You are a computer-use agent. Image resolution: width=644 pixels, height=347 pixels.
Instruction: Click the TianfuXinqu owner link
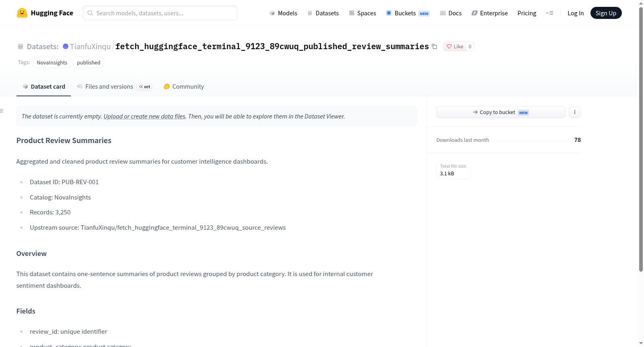pyautogui.click(x=90, y=46)
